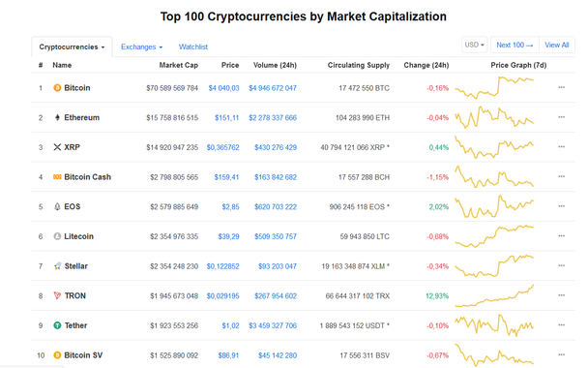Click the green Tether logo icon
The width and height of the screenshot is (588, 368).
click(57, 325)
